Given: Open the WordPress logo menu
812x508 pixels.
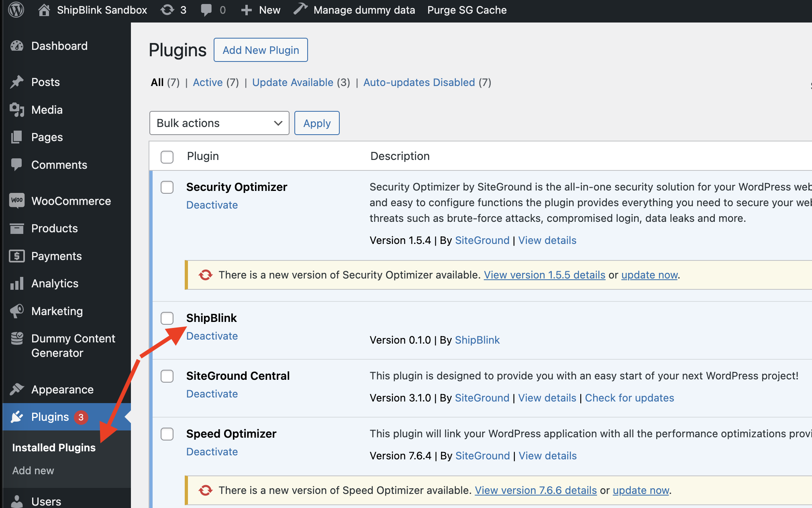Looking at the screenshot, I should coord(16,10).
